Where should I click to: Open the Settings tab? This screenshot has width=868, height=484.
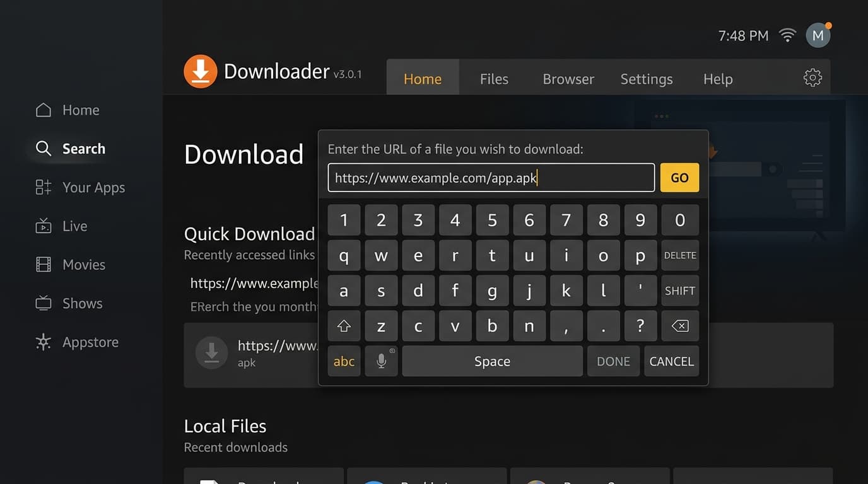point(647,79)
